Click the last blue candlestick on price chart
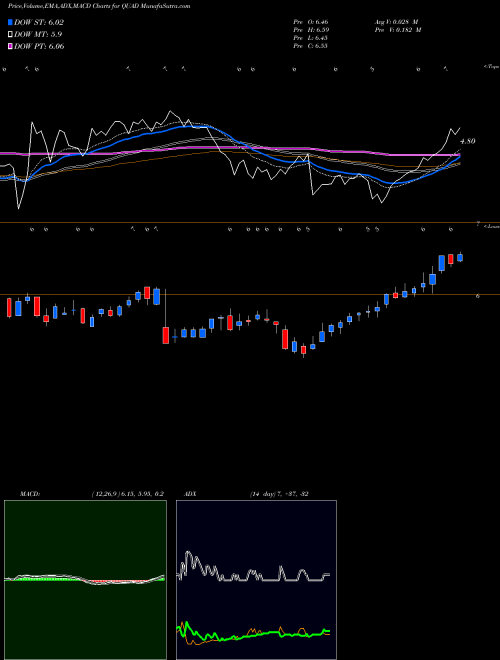Image resolution: width=500 pixels, height=660 pixels. click(460, 257)
